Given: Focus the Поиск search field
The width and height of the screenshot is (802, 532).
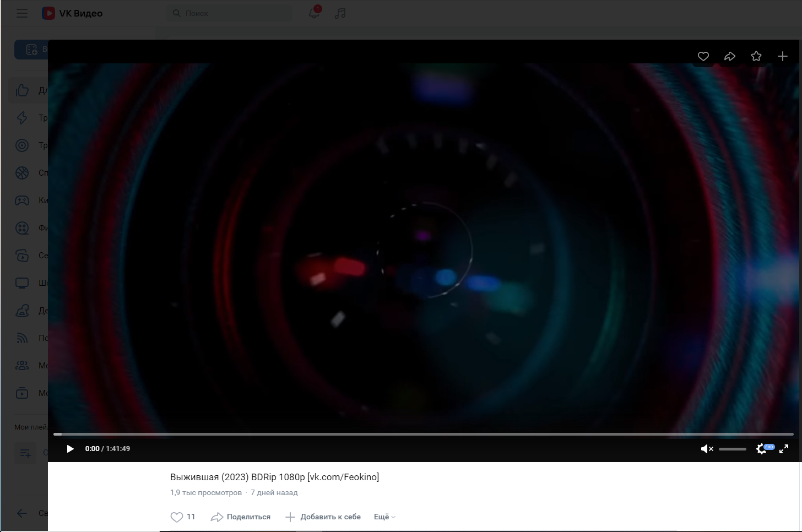Looking at the screenshot, I should pyautogui.click(x=229, y=13).
